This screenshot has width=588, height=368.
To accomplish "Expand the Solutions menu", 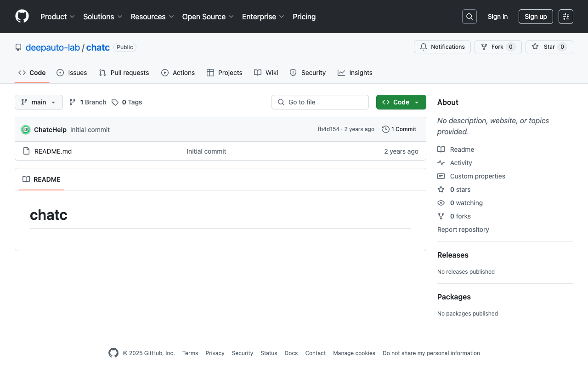I will (x=103, y=17).
